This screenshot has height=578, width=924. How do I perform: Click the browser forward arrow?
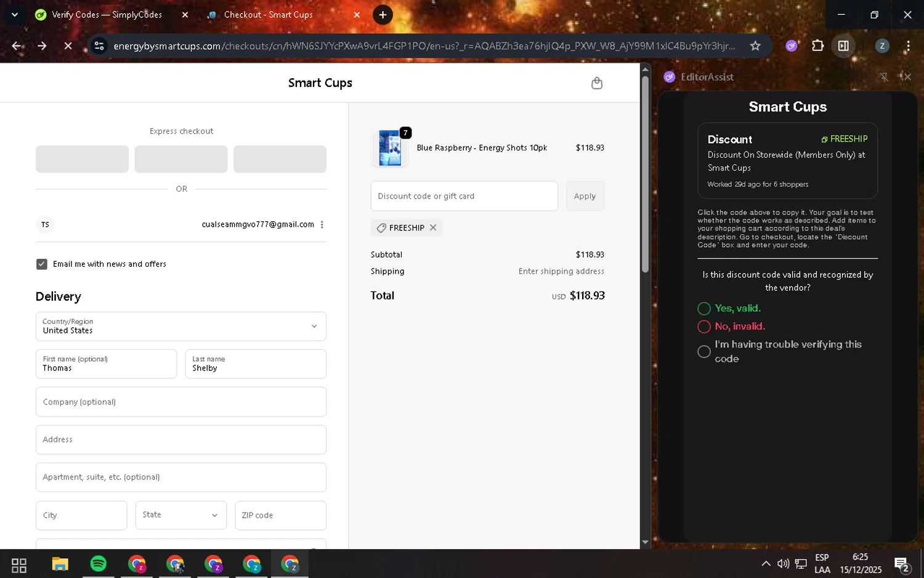[42, 46]
